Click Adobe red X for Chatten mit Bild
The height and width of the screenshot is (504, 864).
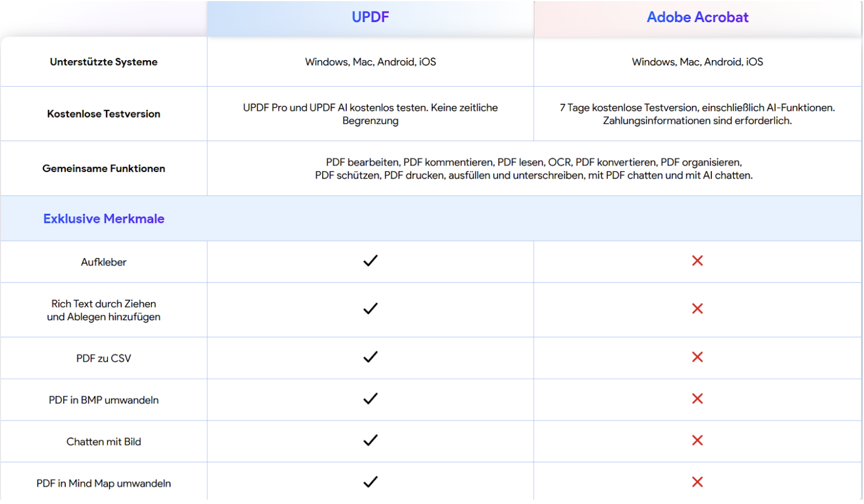697,440
